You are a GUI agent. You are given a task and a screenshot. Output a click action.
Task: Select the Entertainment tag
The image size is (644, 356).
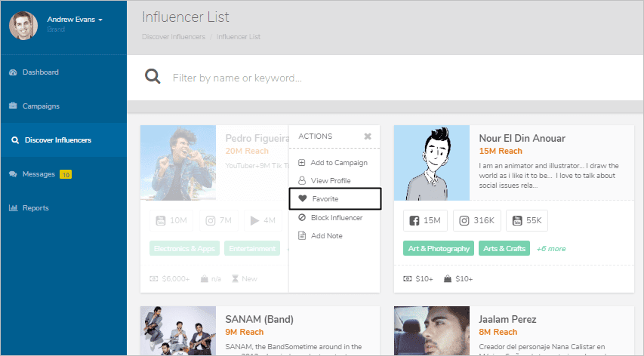[x=252, y=249]
